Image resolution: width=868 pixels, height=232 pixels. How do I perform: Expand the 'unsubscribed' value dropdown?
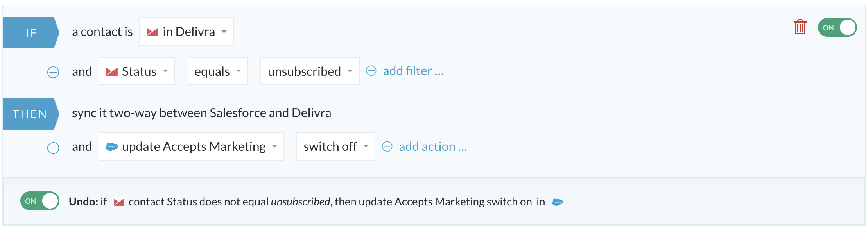coord(310,71)
